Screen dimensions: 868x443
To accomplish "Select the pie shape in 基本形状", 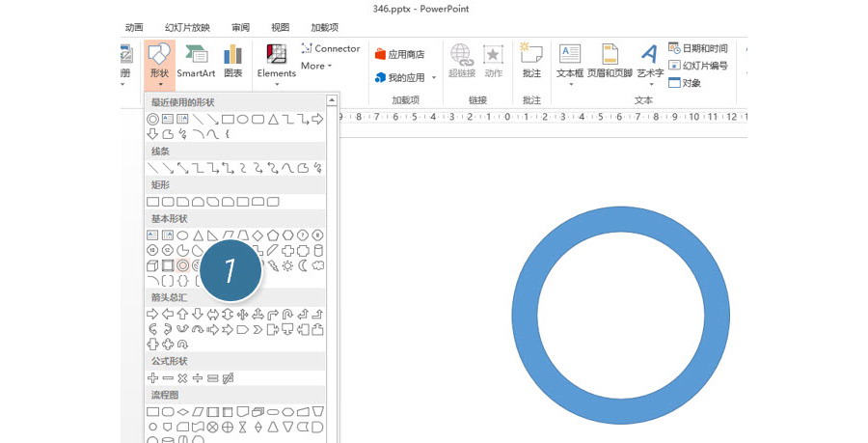I will pyautogui.click(x=182, y=250).
